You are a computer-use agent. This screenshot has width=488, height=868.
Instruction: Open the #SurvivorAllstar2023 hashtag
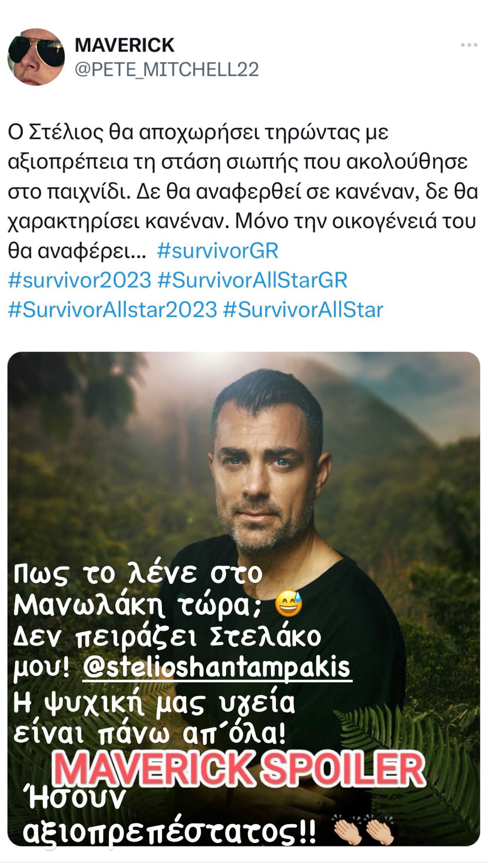pos(113,310)
